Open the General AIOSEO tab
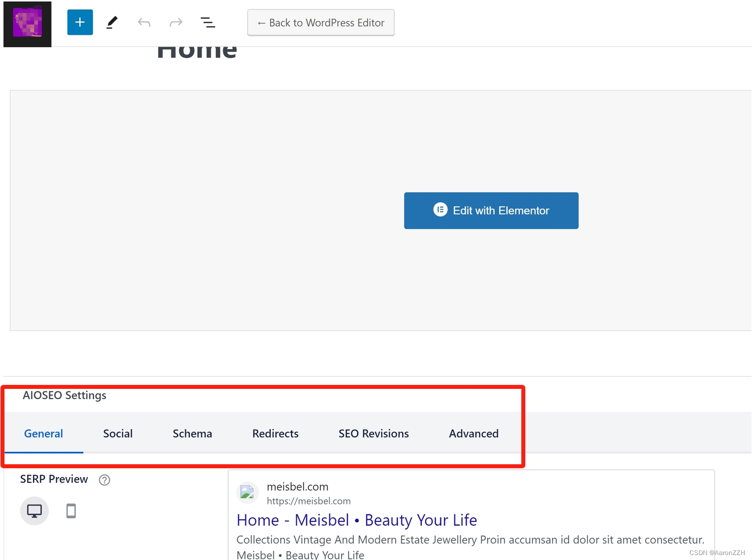Viewport: 752px width, 560px height. click(x=44, y=434)
